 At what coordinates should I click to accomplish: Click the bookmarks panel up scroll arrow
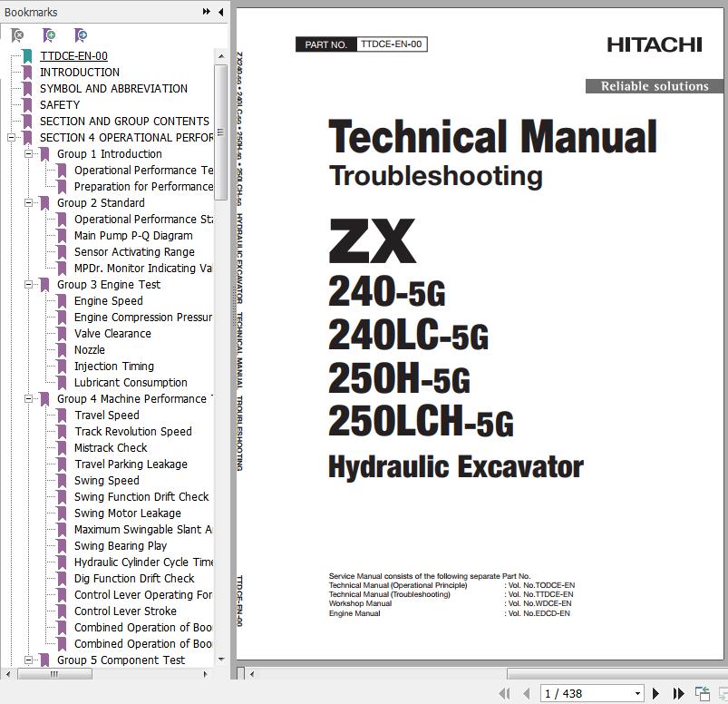point(221,55)
